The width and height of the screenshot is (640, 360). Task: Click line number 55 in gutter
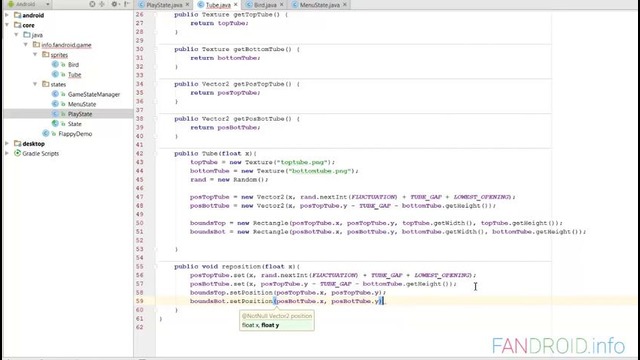click(140, 267)
